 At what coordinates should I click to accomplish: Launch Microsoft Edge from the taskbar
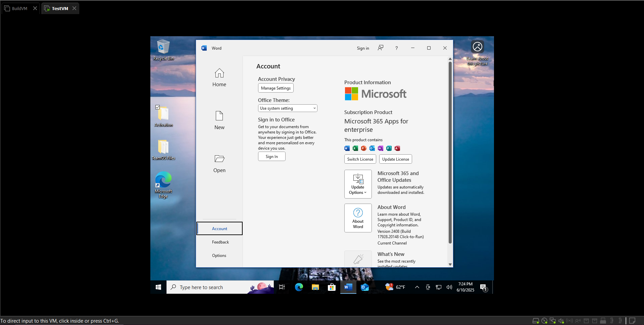click(299, 287)
